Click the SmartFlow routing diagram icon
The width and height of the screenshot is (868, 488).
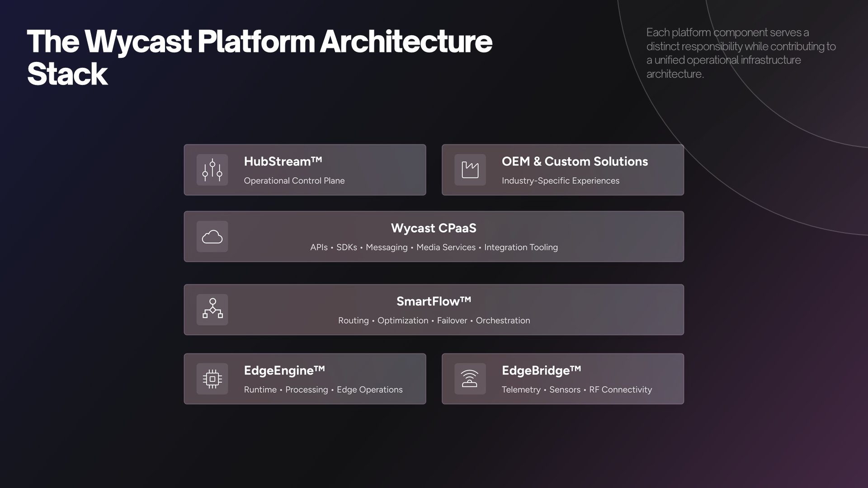(x=212, y=310)
